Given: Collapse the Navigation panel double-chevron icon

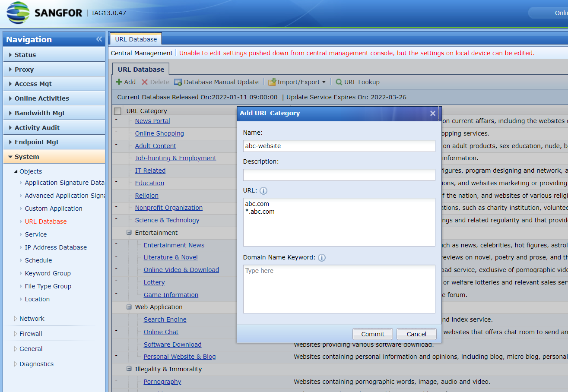Looking at the screenshot, I should [x=99, y=39].
